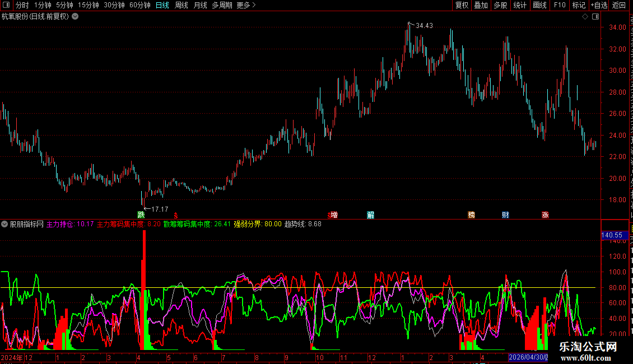Toggle the right side panel icon
The height and width of the screenshot is (364, 633).
pyautogui.click(x=595, y=17)
